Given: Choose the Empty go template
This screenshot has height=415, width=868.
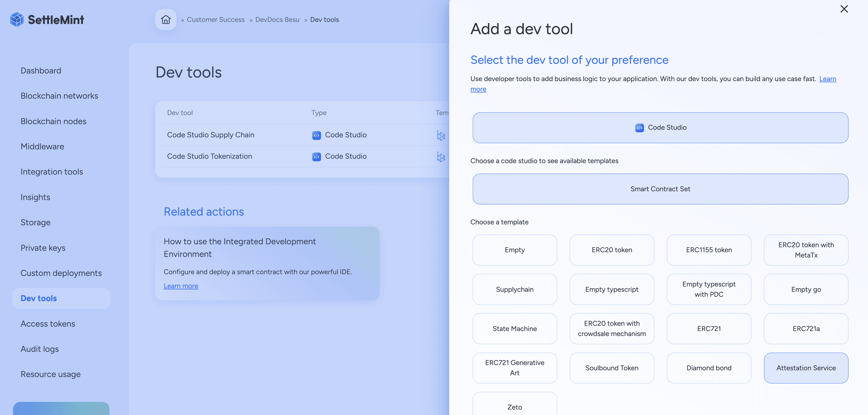Looking at the screenshot, I should point(806,289).
